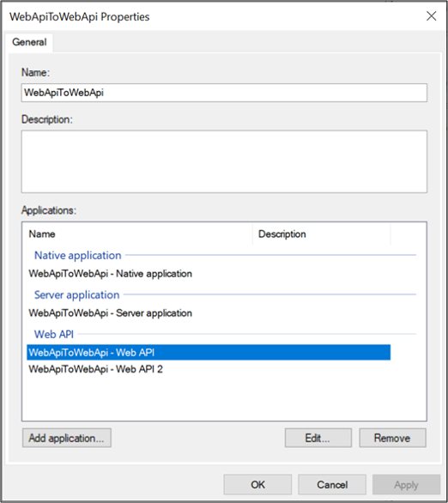Close the WebApiToWebApi Properties dialog
This screenshot has width=448, height=503.
coord(431,16)
